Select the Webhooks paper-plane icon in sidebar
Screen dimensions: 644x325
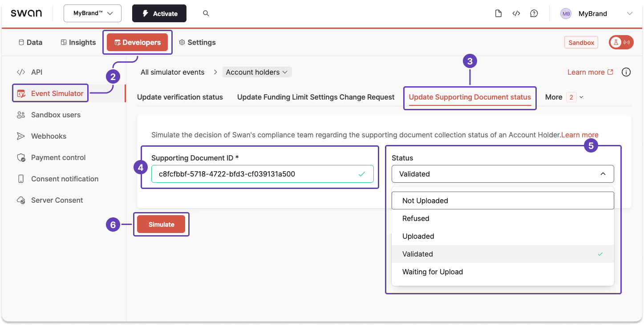coord(20,136)
